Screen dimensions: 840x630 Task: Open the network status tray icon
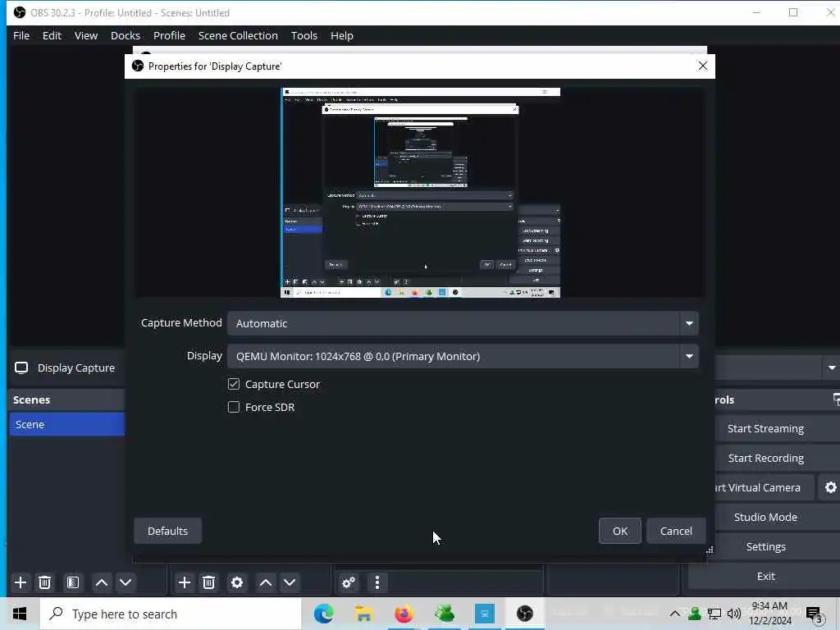coord(714,614)
